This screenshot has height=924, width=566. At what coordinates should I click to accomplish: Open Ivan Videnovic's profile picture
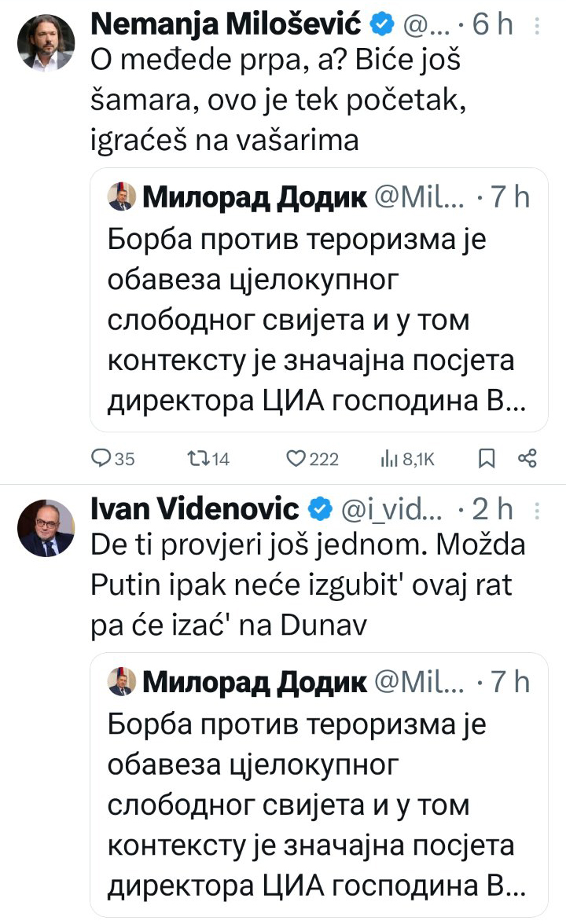[x=46, y=527]
